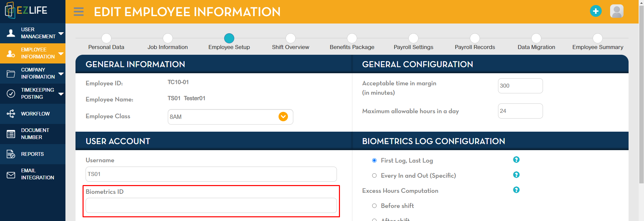The image size is (644, 221).
Task: Click the Workflow sidebar icon
Action: (11, 114)
